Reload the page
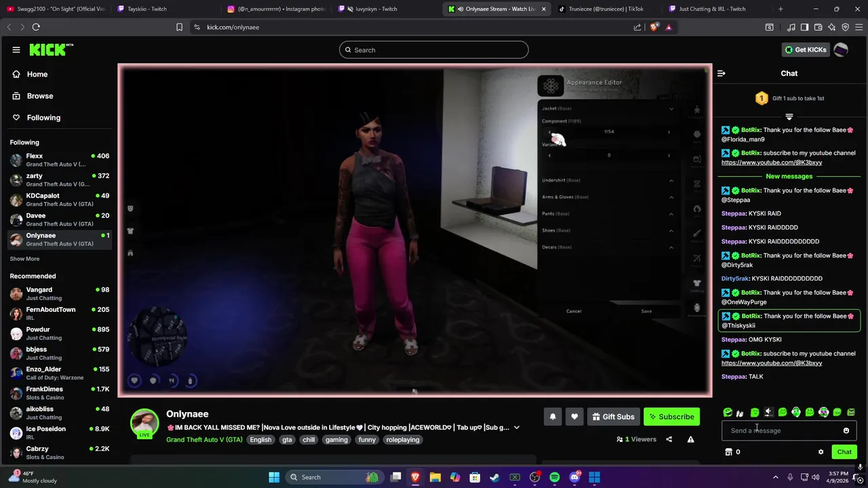 point(36,27)
